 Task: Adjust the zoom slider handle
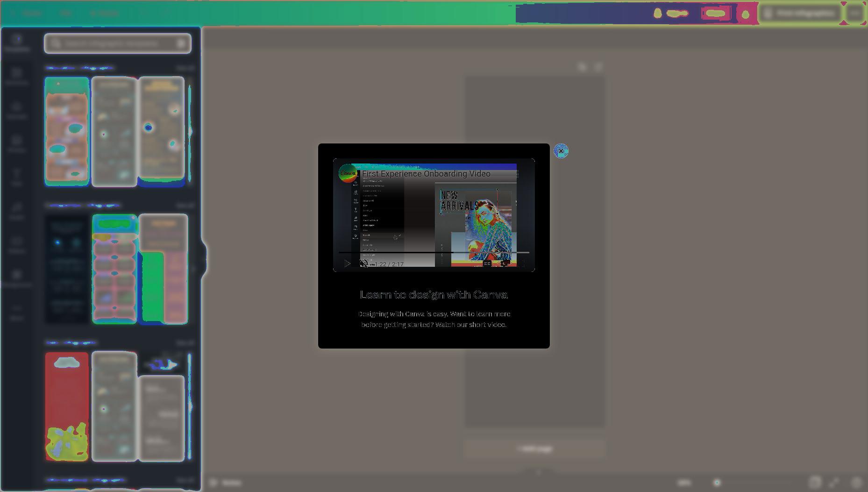pyautogui.click(x=717, y=482)
